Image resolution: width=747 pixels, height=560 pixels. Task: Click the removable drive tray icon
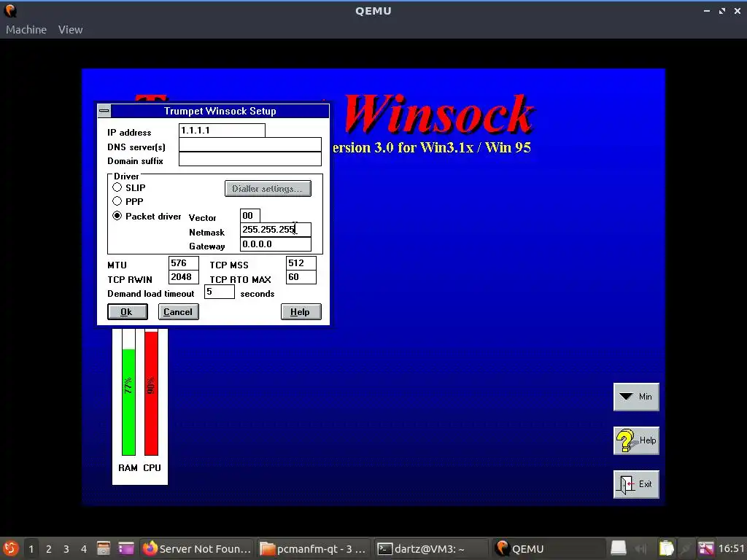tap(619, 548)
